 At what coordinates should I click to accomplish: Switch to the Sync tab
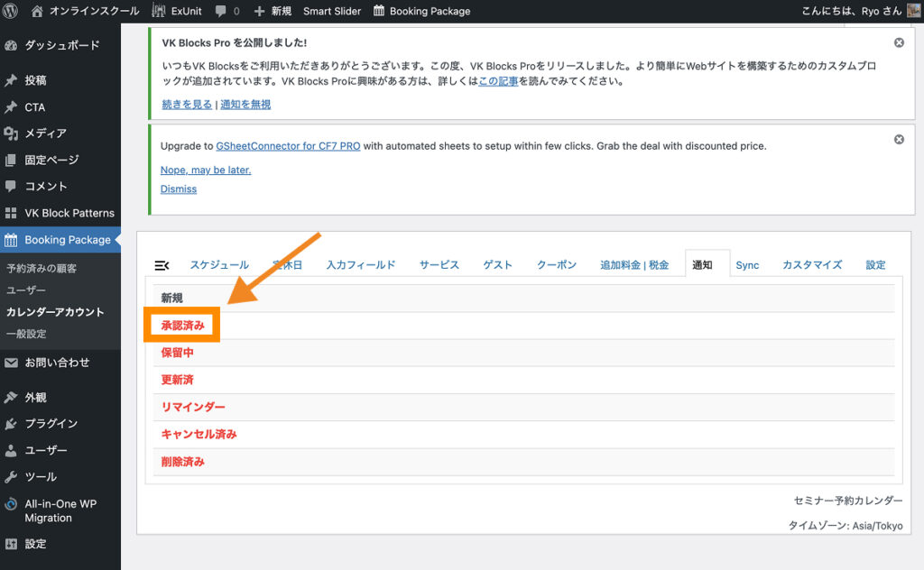pos(747,265)
